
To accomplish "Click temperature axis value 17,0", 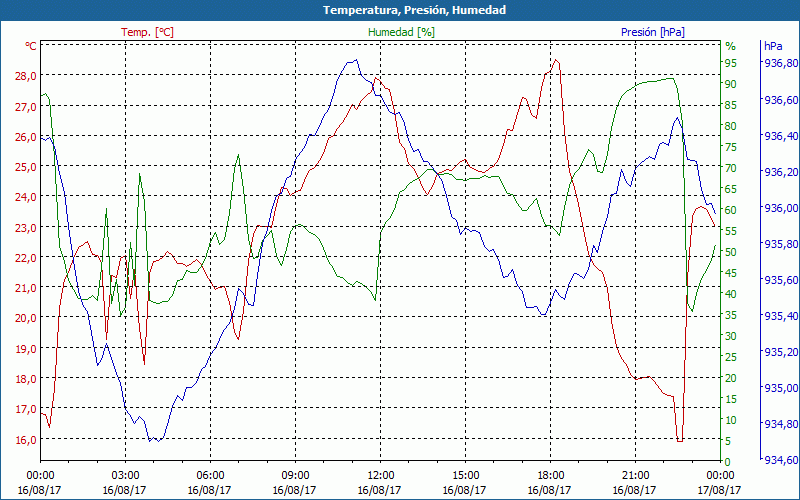I will click(x=26, y=408).
